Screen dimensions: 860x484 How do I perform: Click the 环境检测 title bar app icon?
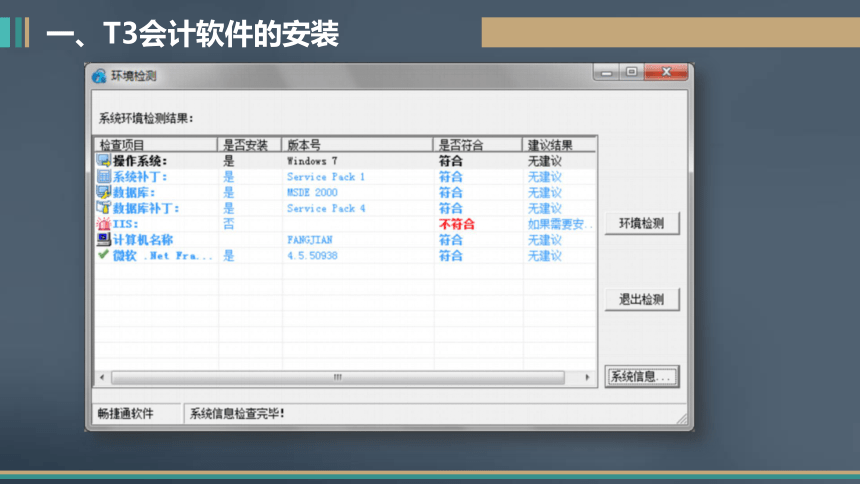99,76
